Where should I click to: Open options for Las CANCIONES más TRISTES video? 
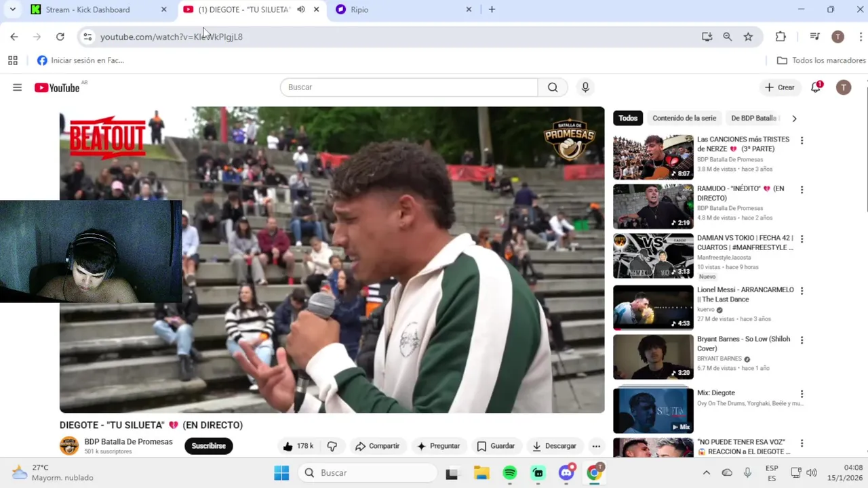[802, 140]
